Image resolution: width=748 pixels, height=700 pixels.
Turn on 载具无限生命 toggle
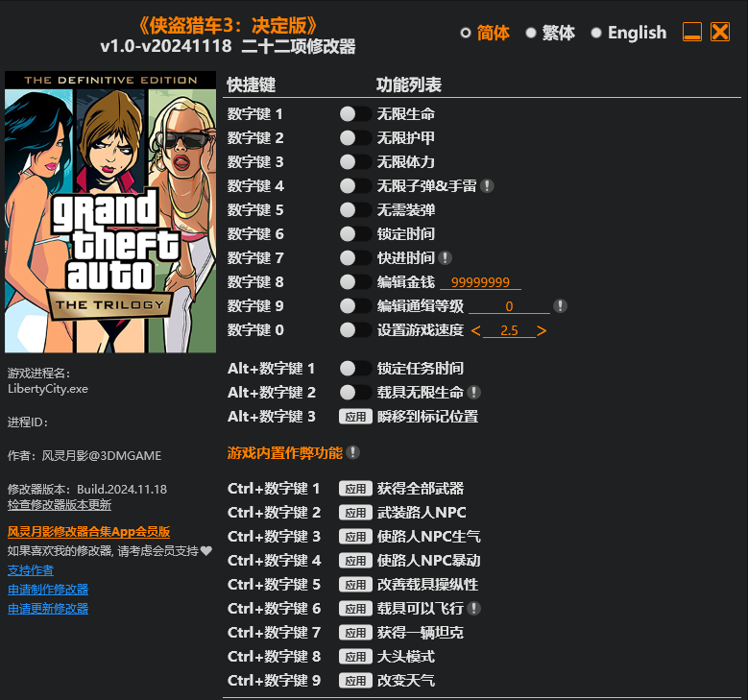tap(355, 392)
